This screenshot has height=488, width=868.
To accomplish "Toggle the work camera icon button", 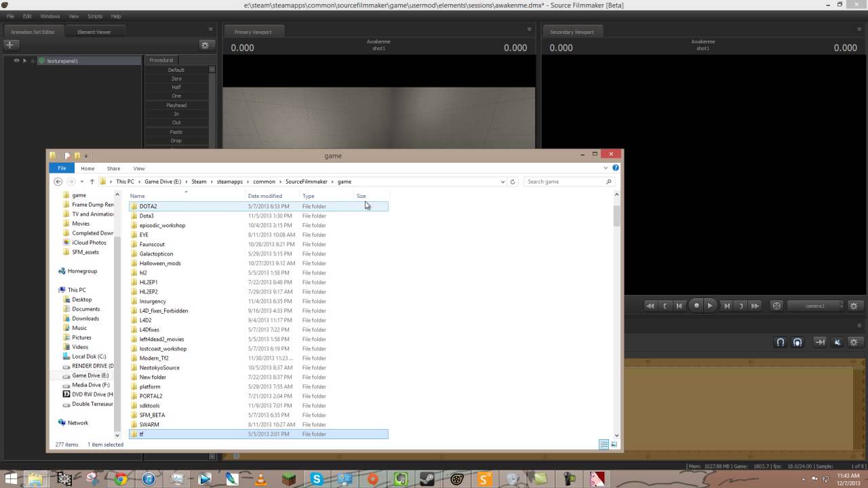I will click(x=777, y=306).
